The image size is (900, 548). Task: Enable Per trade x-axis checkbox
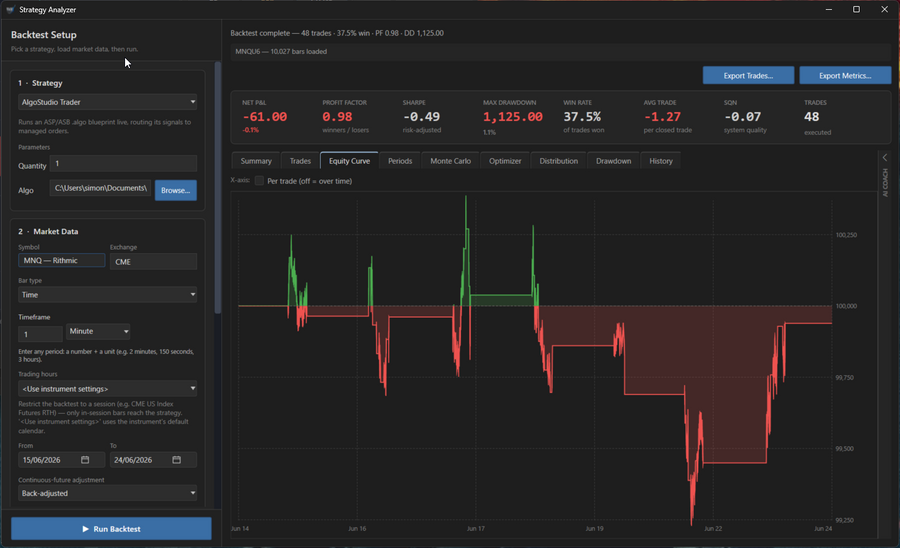(259, 181)
